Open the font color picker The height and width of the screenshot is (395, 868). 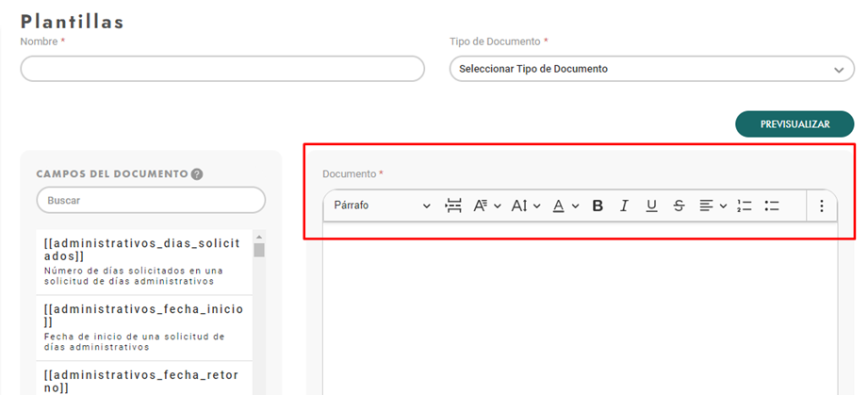(x=565, y=206)
